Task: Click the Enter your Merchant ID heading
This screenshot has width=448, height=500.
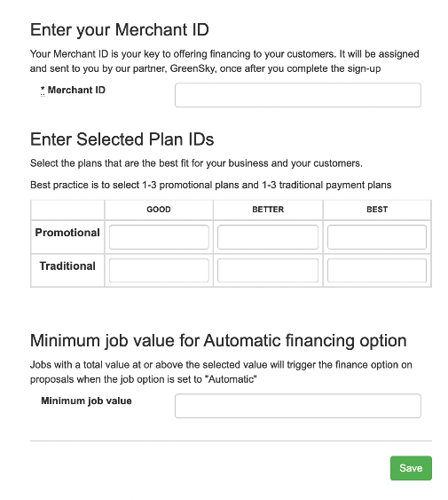Action: pos(120,29)
